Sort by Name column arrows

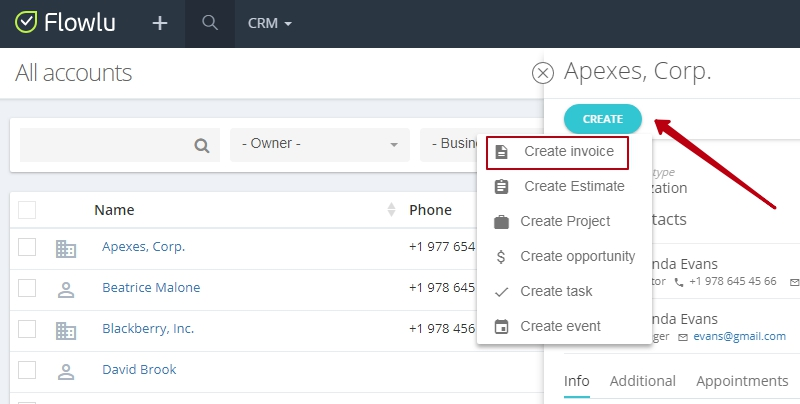pos(391,210)
